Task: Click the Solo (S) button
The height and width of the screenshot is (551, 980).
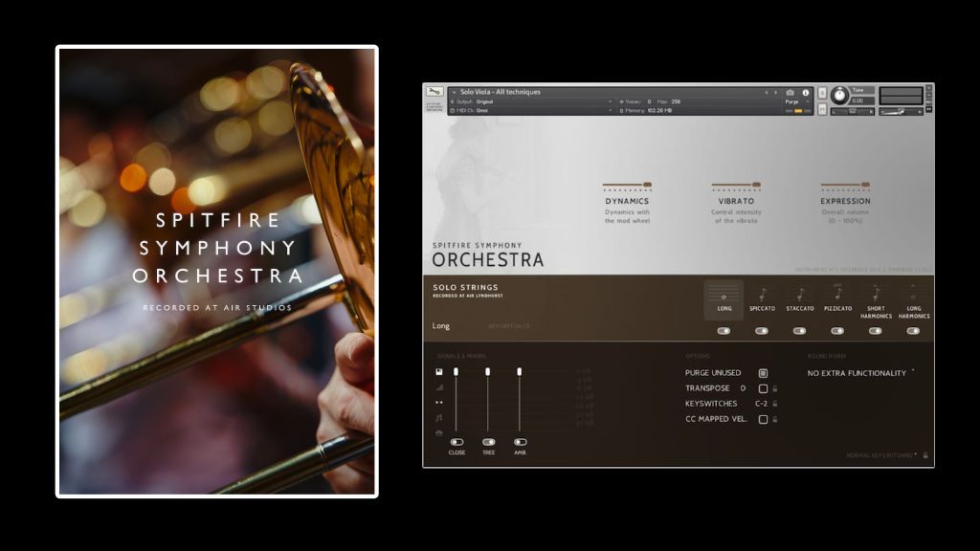Action: (822, 93)
